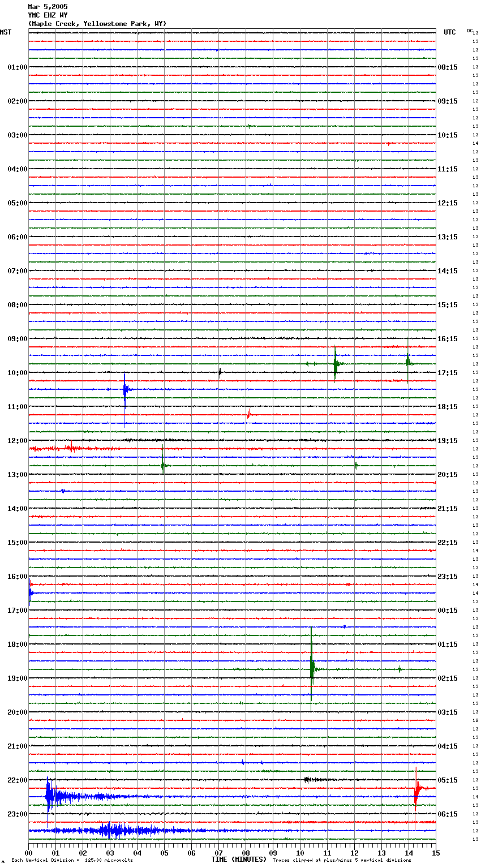481x868 pixels.
Task: Click the 'UTC' column header label
Action: (x=450, y=32)
